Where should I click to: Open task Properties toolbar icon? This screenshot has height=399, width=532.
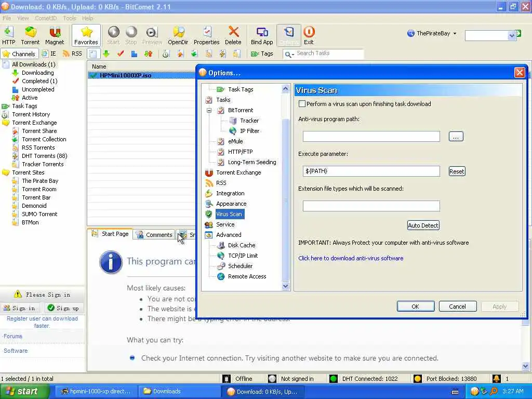coord(206,35)
